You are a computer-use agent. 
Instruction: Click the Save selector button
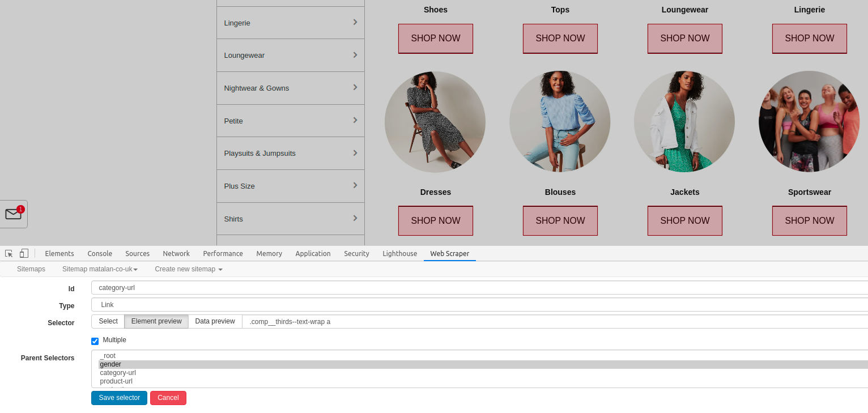pos(119,398)
